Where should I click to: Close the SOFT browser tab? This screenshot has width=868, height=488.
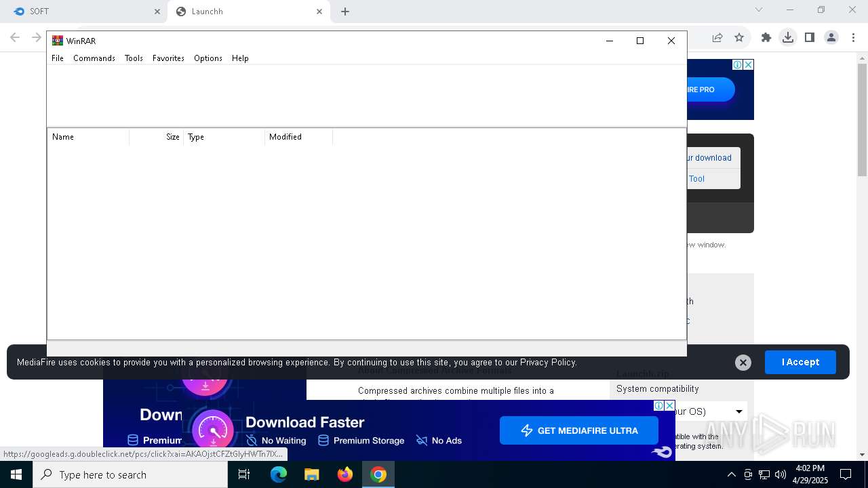click(x=157, y=12)
